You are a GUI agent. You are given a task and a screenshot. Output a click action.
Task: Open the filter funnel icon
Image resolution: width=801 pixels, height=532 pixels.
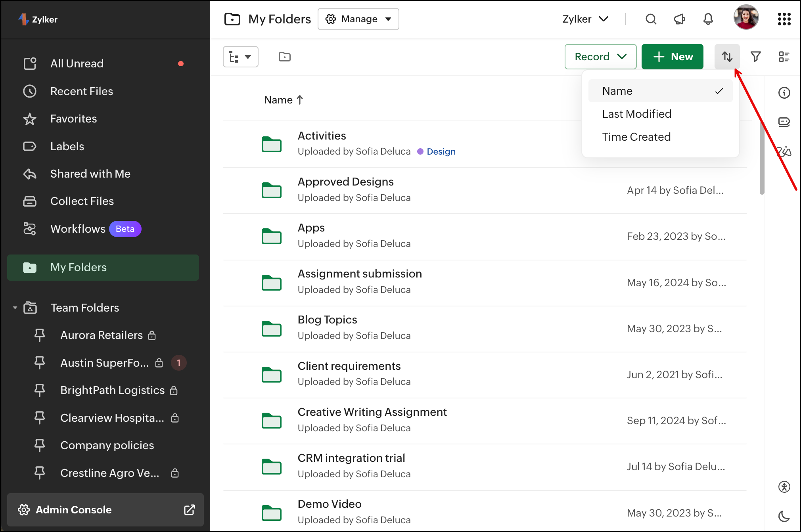coord(755,57)
